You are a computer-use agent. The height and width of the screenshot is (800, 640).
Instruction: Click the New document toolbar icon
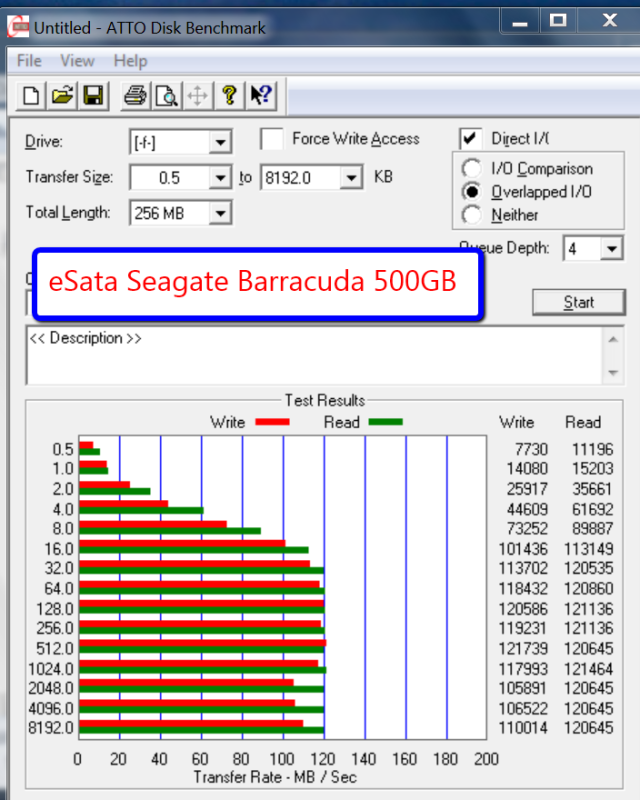(31, 95)
